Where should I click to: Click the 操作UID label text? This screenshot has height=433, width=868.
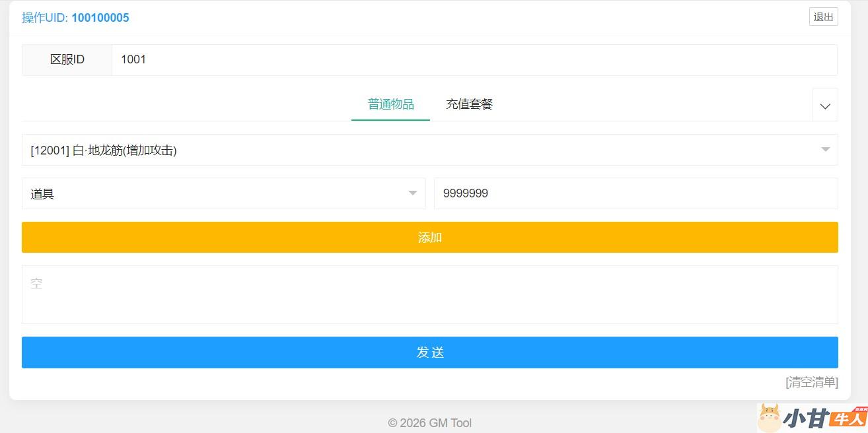point(45,18)
